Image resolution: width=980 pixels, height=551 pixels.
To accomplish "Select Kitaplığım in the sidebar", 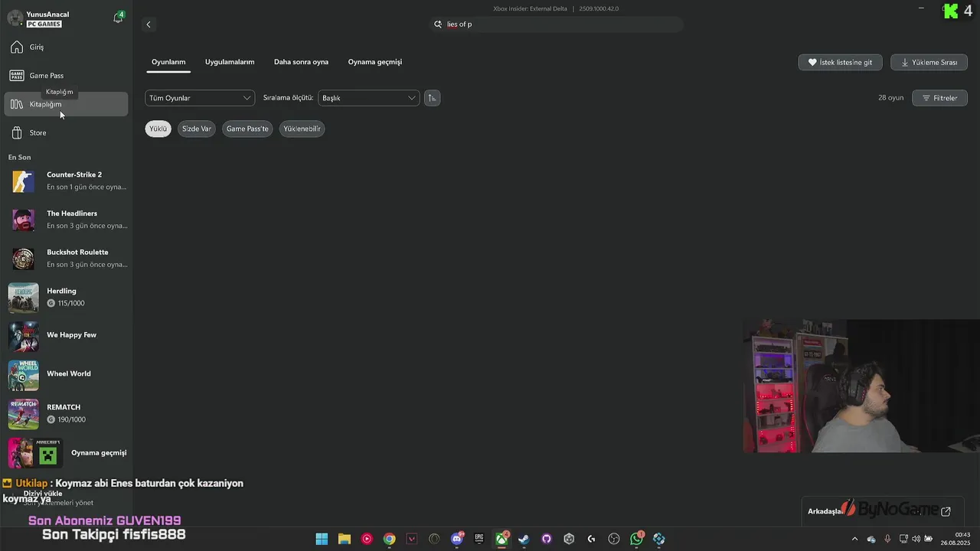I will pyautogui.click(x=66, y=104).
